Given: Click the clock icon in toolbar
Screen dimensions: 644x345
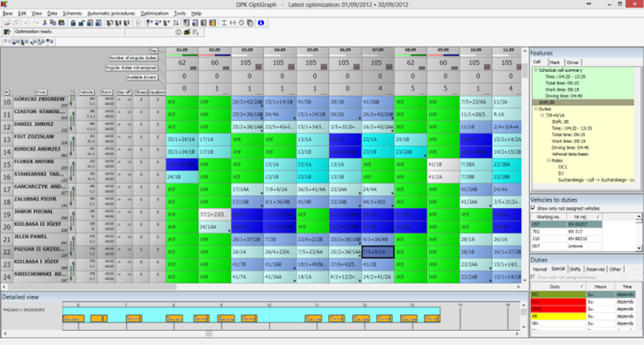Looking at the screenshot, I should [x=241, y=23].
